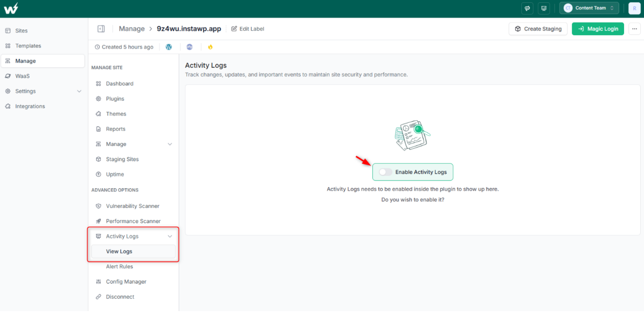Open Reports in site menu
Screen dimensions: 644x317
click(134, 129)
